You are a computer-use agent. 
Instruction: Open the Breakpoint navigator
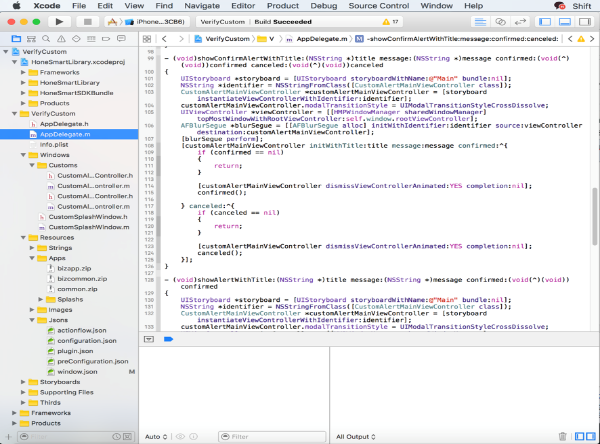tap(106, 39)
